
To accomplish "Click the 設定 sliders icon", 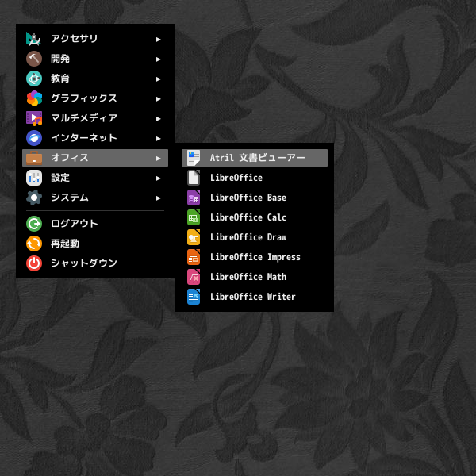I will click(x=34, y=178).
